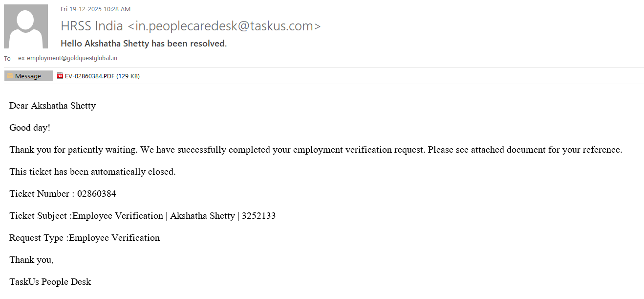
Task: Click the sender's profile avatar picture
Action: (26, 26)
